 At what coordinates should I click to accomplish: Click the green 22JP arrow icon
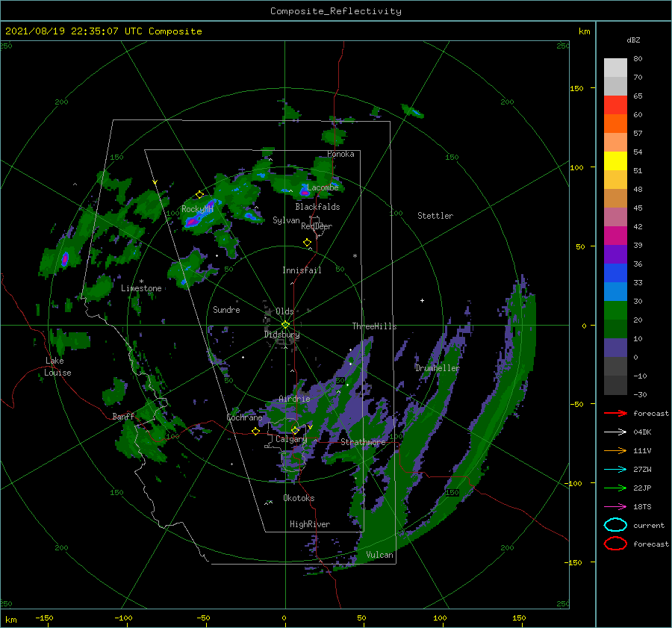615,488
